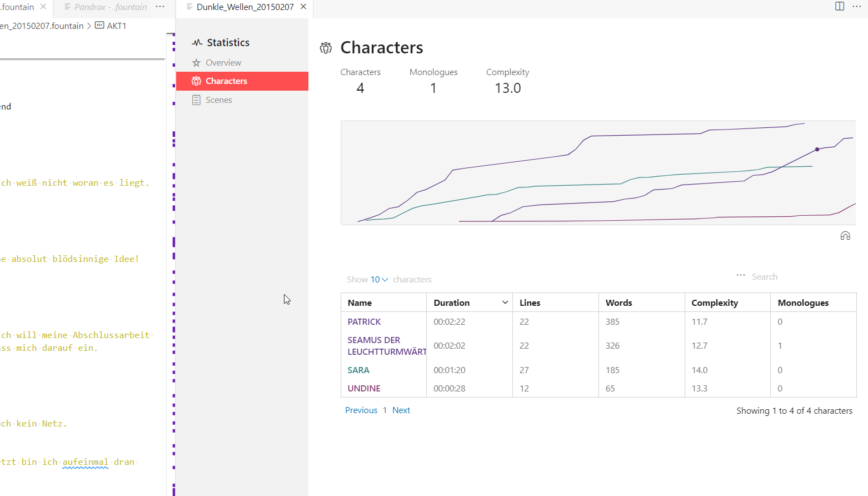The width and height of the screenshot is (868, 496).
Task: Click the Characters group icon beside heading
Action: pyautogui.click(x=326, y=48)
